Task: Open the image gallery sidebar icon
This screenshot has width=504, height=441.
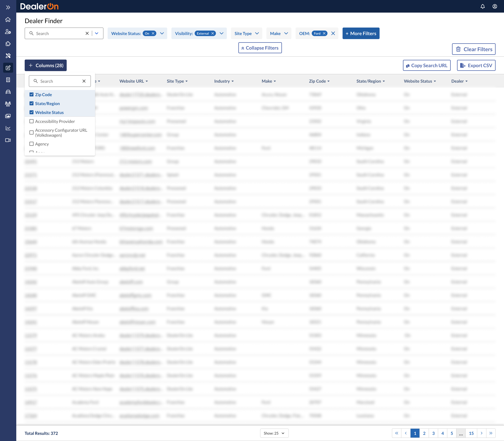Action: 8,116
